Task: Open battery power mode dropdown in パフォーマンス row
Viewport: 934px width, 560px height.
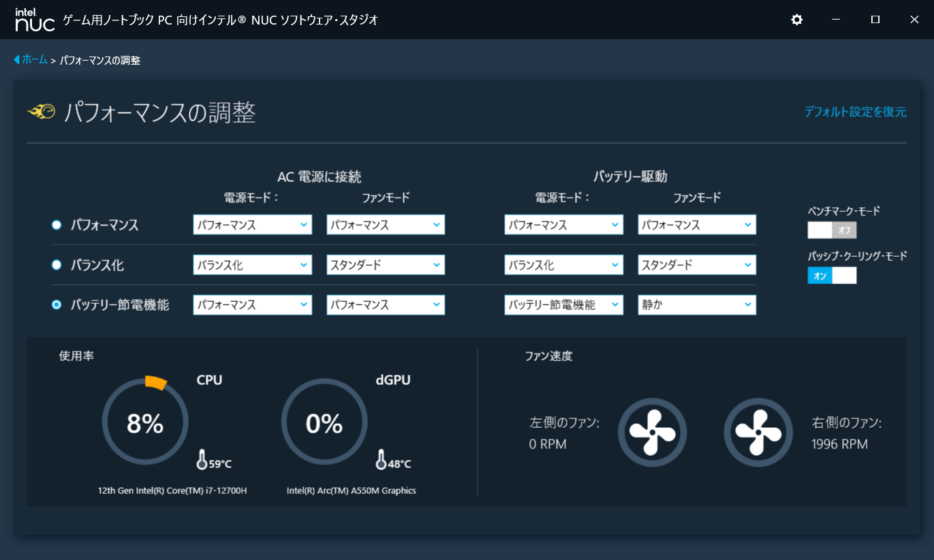Action: coord(564,225)
